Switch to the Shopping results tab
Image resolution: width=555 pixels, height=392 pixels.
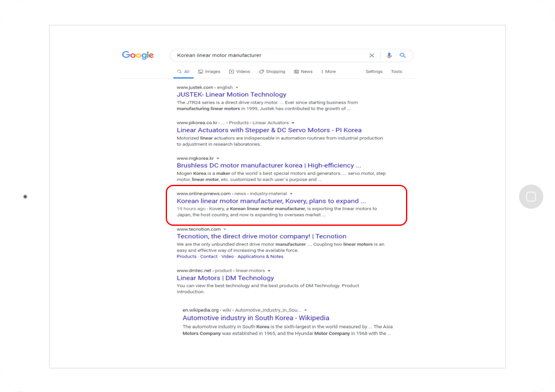[x=272, y=71]
